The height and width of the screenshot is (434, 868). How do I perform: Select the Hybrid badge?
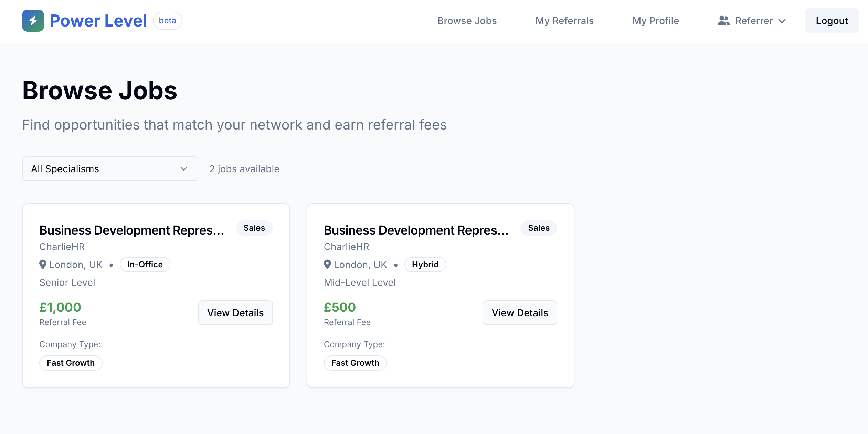(x=425, y=265)
